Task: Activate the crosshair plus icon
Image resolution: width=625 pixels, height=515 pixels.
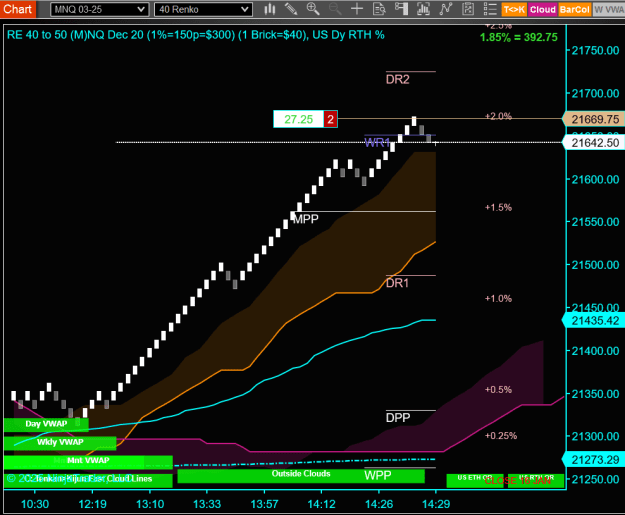Action: click(357, 9)
